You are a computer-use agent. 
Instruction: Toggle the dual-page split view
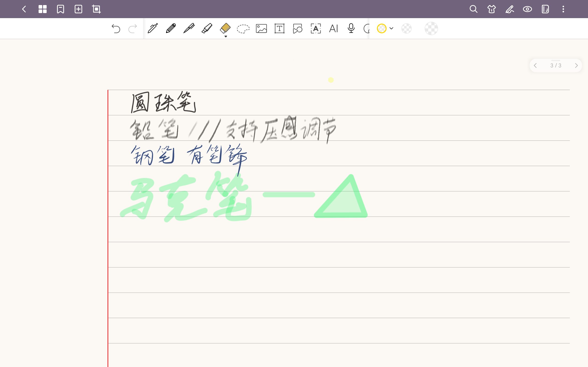point(545,9)
